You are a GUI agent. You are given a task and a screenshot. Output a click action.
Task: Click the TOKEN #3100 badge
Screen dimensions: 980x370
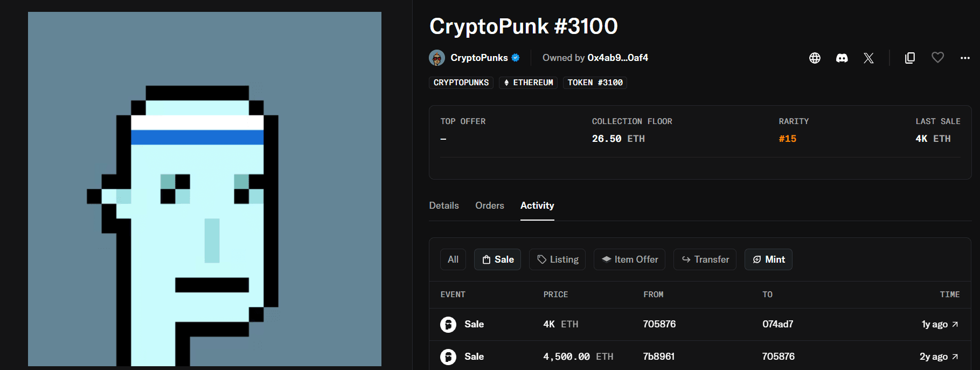(595, 83)
